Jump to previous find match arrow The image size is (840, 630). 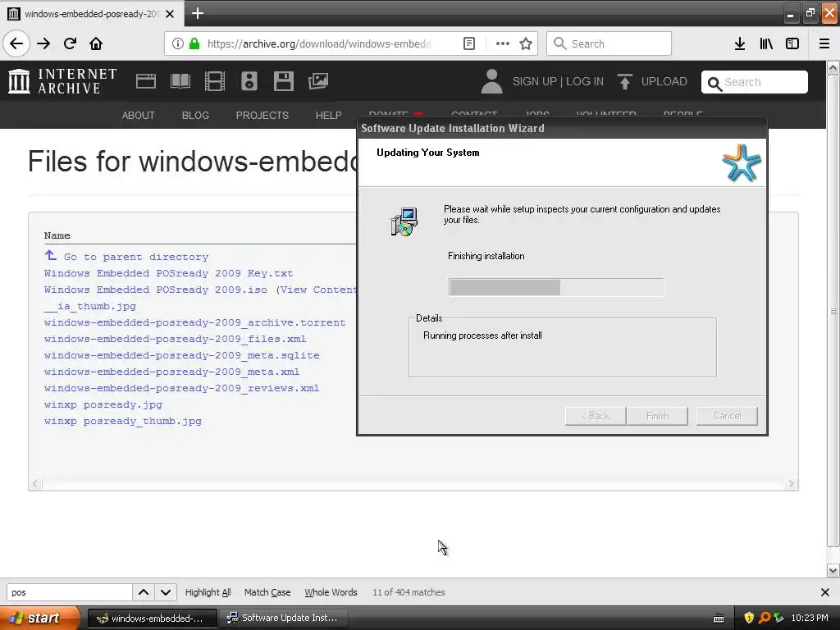click(x=144, y=592)
